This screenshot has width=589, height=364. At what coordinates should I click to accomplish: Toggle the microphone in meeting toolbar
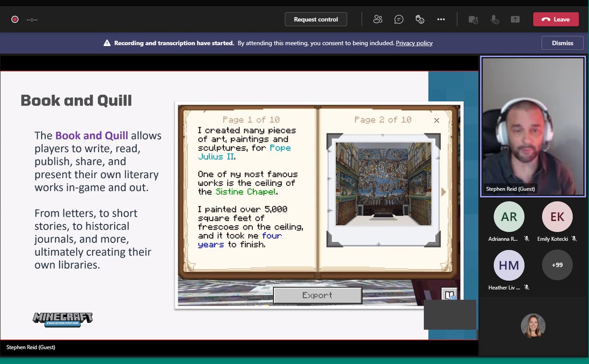[495, 20]
